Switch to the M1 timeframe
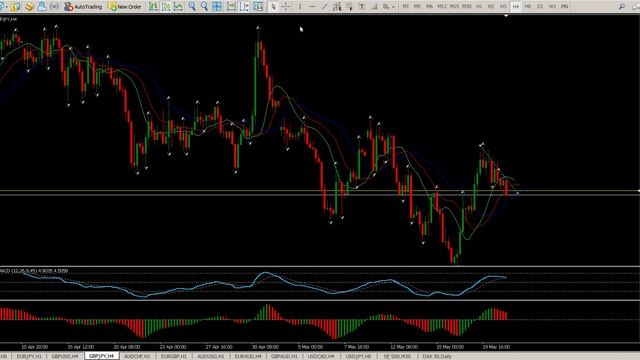The image size is (640, 360). pyautogui.click(x=405, y=7)
